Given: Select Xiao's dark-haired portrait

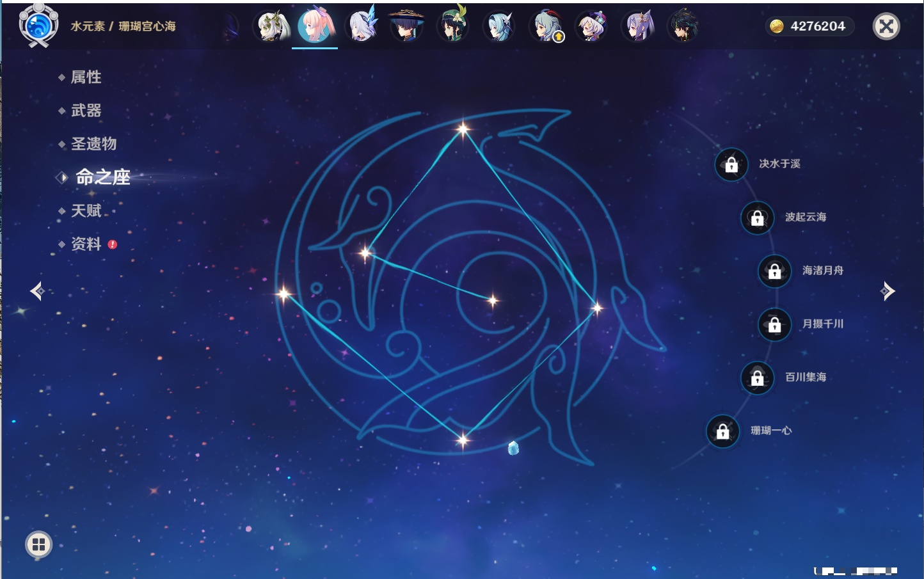Looking at the screenshot, I should pos(683,26).
